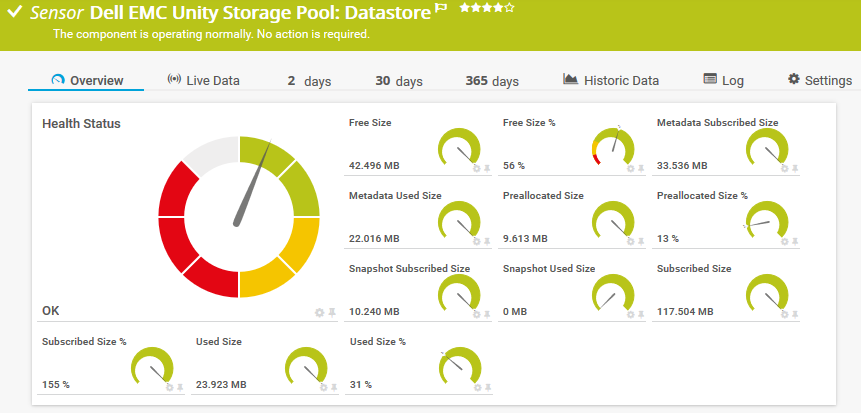Click the pin icon for Free Size %

[x=639, y=169]
